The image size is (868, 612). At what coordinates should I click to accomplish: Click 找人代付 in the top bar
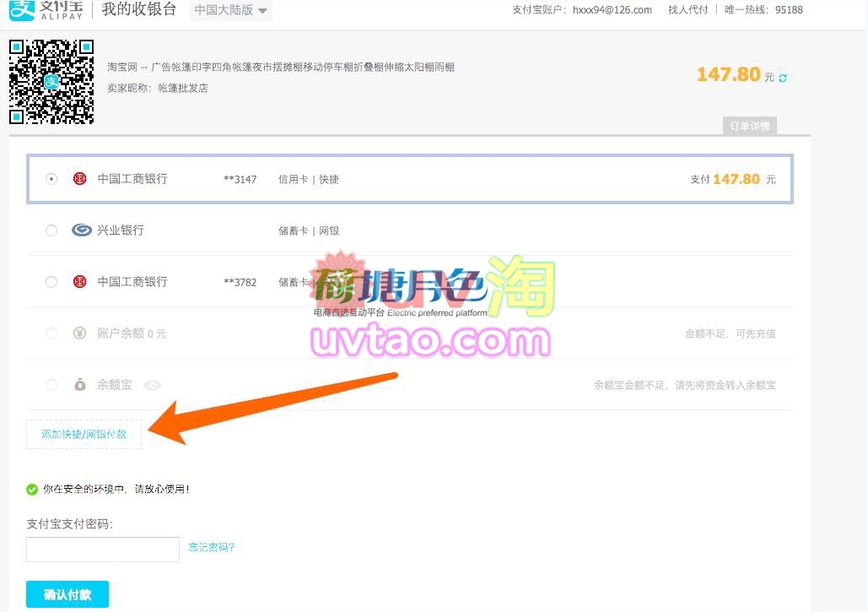click(x=687, y=10)
